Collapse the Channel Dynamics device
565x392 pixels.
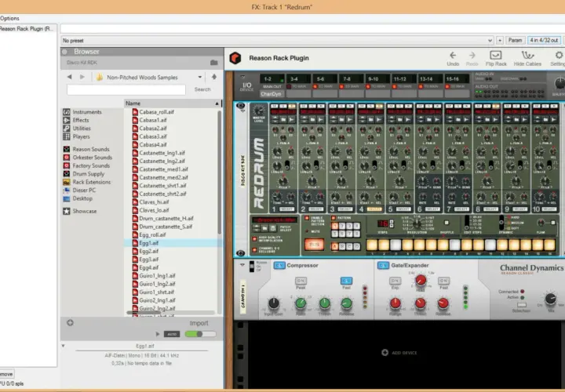click(x=242, y=265)
